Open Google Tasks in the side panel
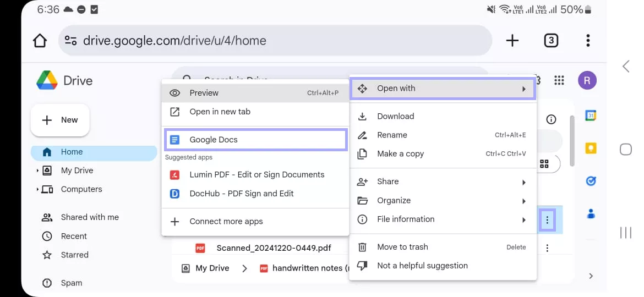The image size is (644, 297). [x=591, y=181]
